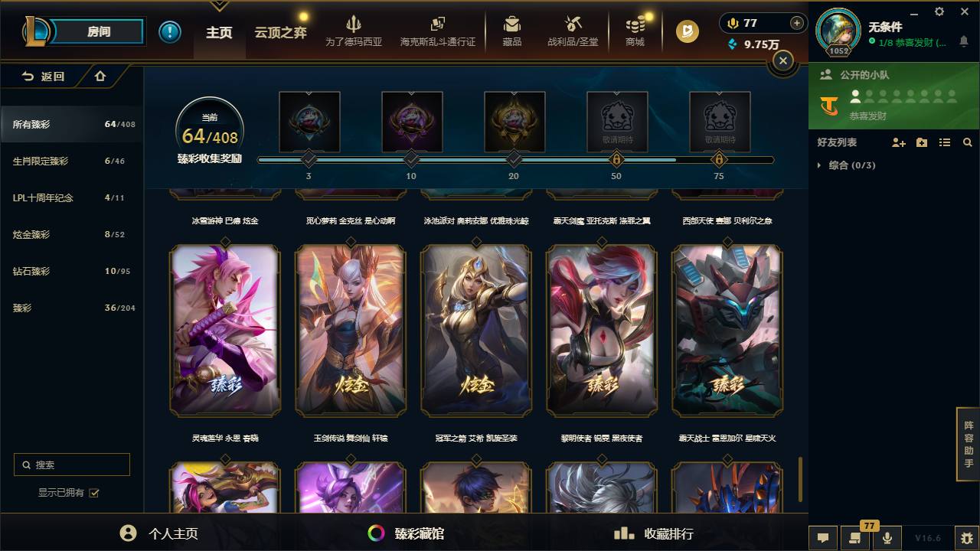The image size is (980, 551).
Task: Toggle the microphone icon at the bottom right
Action: pyautogui.click(x=887, y=538)
